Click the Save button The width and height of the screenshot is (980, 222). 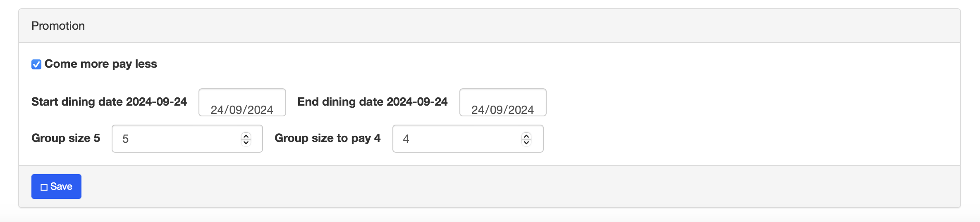point(56,187)
